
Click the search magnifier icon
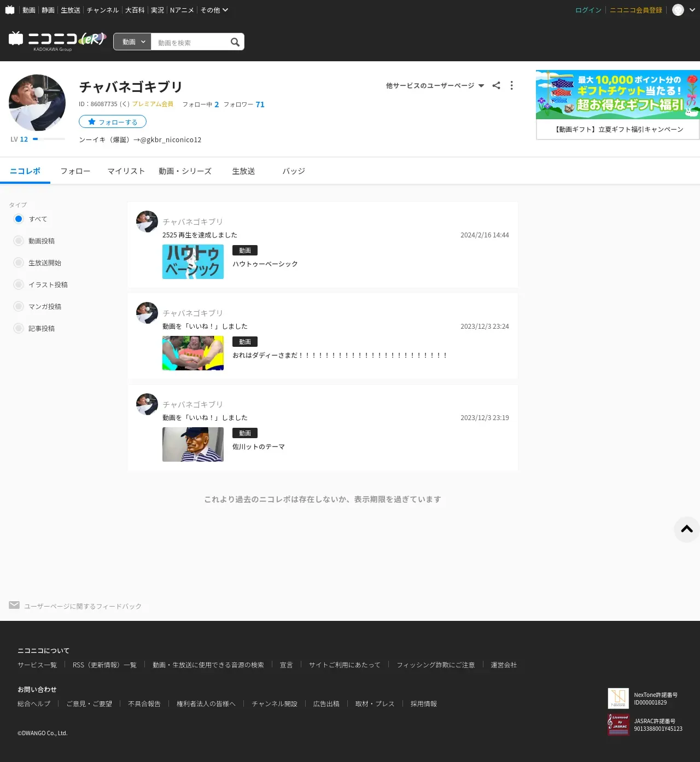point(235,42)
